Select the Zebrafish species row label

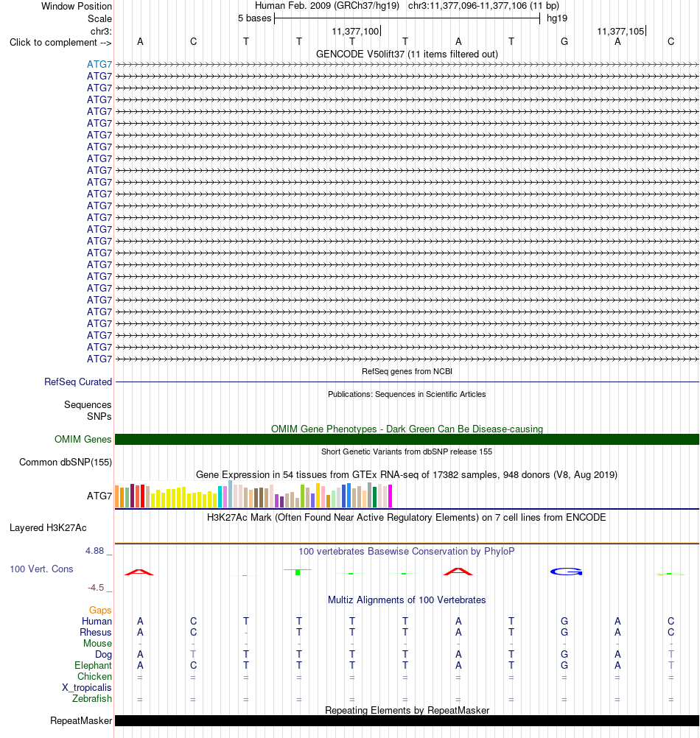point(92,698)
